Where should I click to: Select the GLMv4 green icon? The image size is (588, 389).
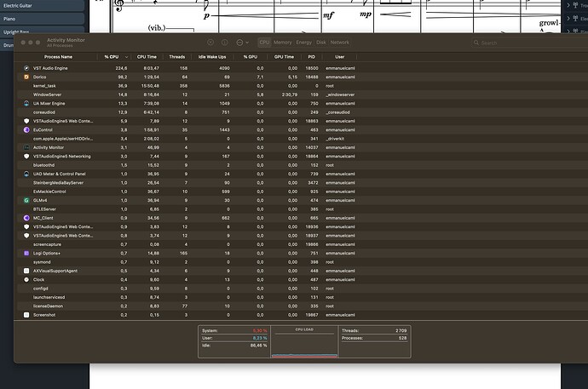point(26,200)
